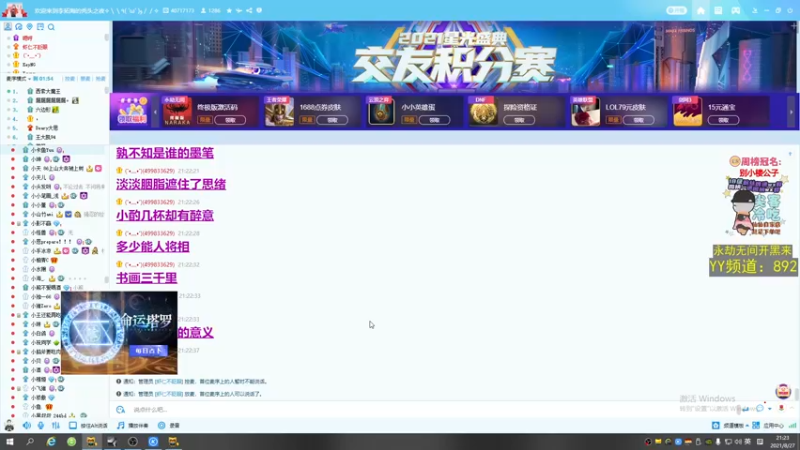This screenshot has width=800, height=450.
Task: Open the 麦序模式 dropdown
Action: (x=18, y=79)
